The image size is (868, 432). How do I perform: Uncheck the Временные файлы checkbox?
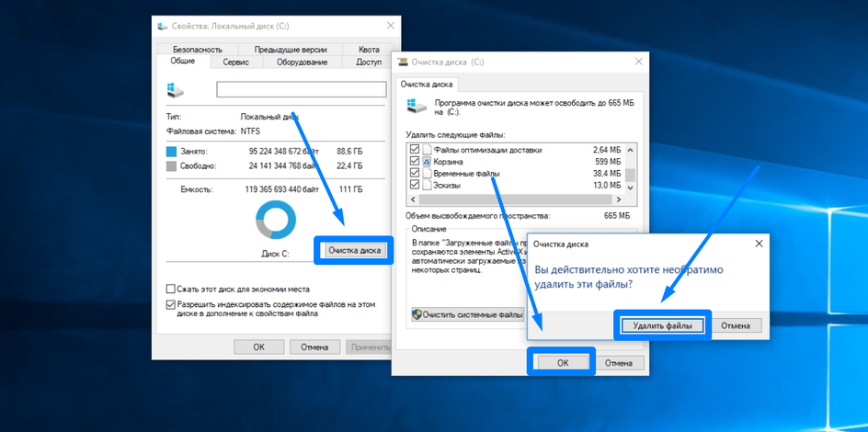[415, 174]
